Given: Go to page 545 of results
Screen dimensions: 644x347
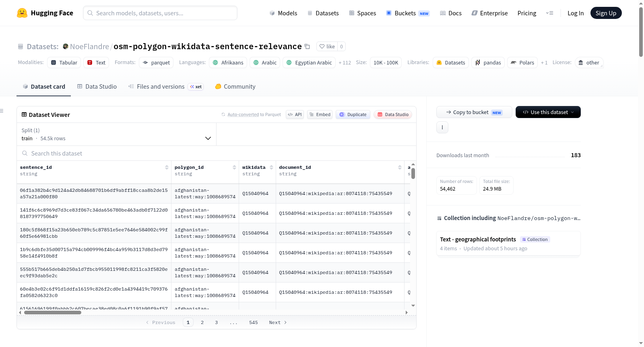Looking at the screenshot, I should (253, 322).
